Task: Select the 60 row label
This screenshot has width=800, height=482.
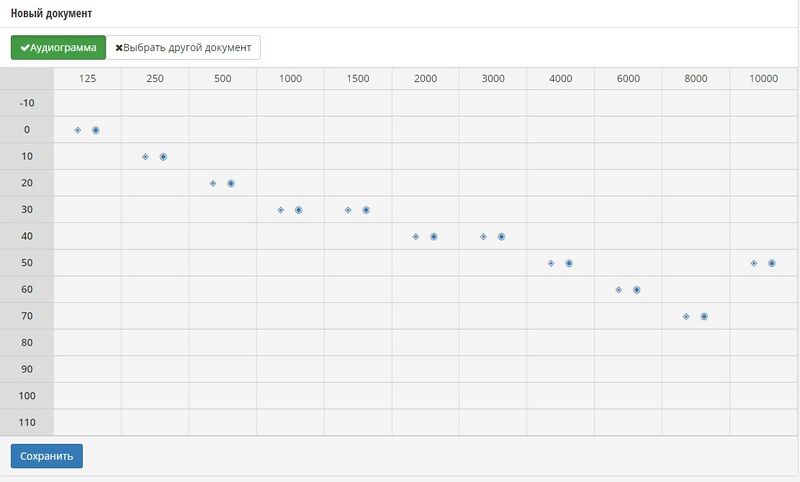Action: (27, 289)
